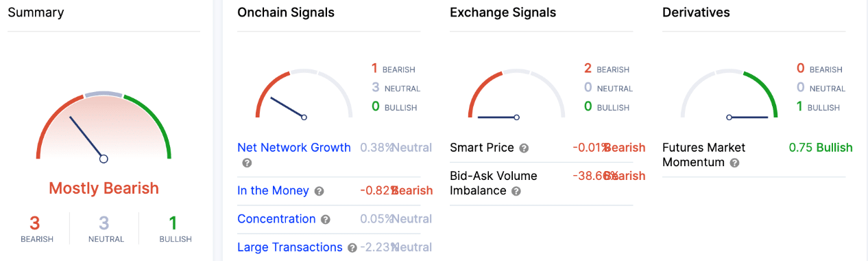Click help icon beside Concentration
The height and width of the screenshot is (261, 868).
[x=326, y=220]
